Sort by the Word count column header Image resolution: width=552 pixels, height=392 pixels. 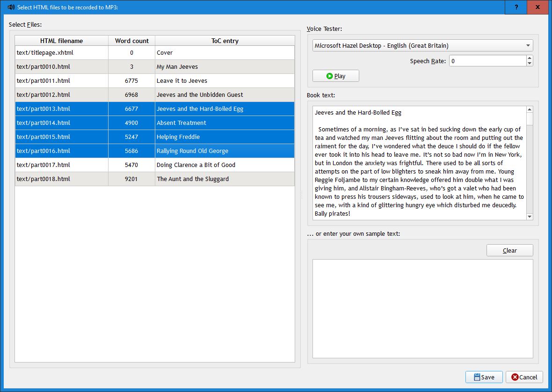tap(131, 41)
